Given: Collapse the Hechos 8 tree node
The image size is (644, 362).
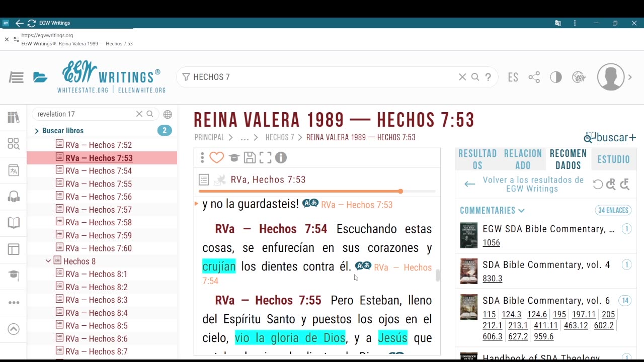Looking at the screenshot, I should click(x=48, y=261).
